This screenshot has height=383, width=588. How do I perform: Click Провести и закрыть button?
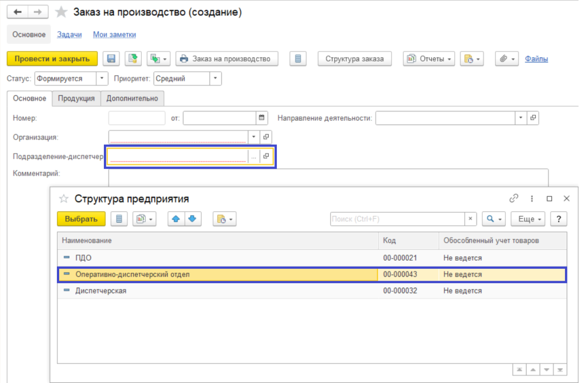(x=52, y=59)
